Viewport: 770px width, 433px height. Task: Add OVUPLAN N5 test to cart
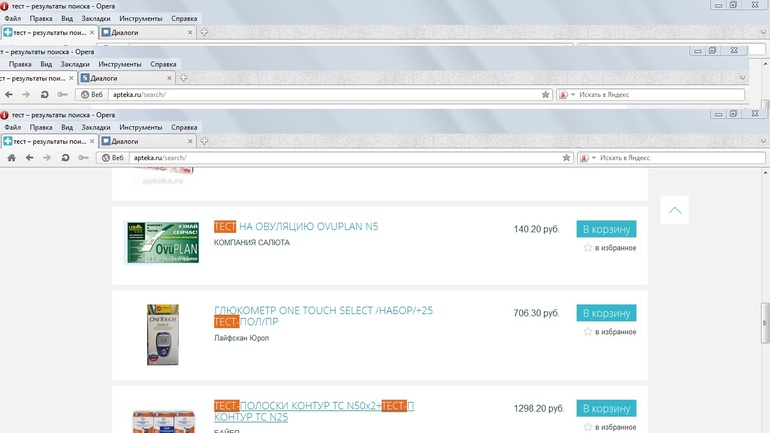606,229
